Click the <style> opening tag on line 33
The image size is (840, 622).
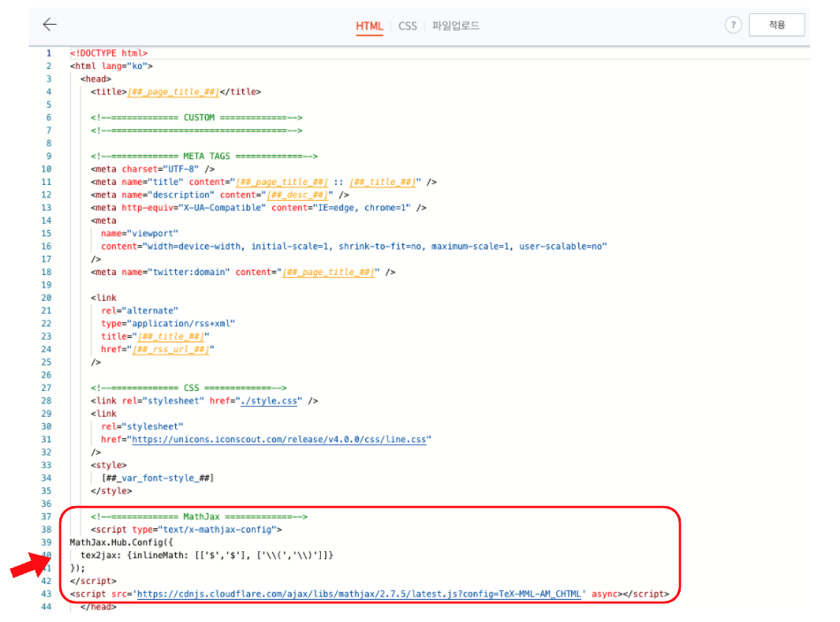pyautogui.click(x=109, y=465)
